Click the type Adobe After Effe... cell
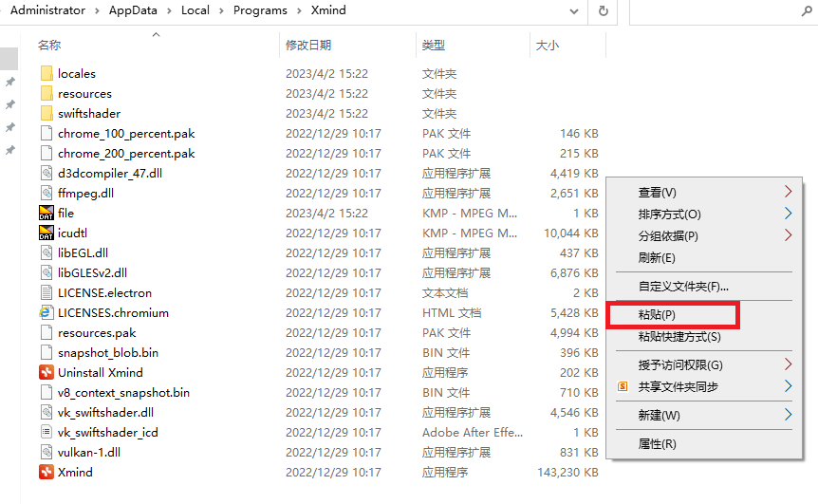Viewport: 818px width, 504px height. 473,433
